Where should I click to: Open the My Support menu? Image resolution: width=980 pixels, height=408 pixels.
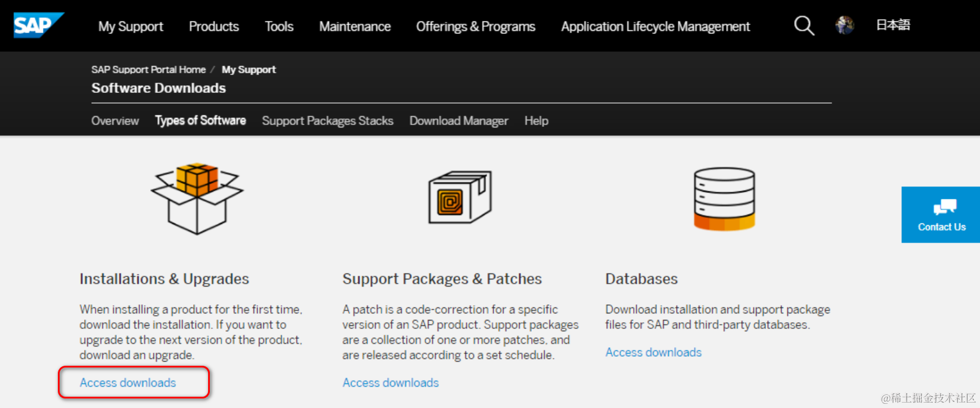pos(131,26)
